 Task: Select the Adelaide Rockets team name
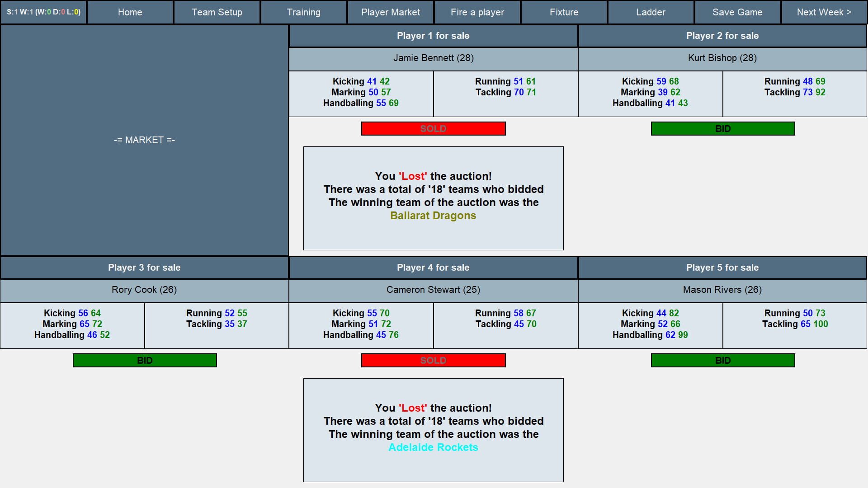(433, 447)
